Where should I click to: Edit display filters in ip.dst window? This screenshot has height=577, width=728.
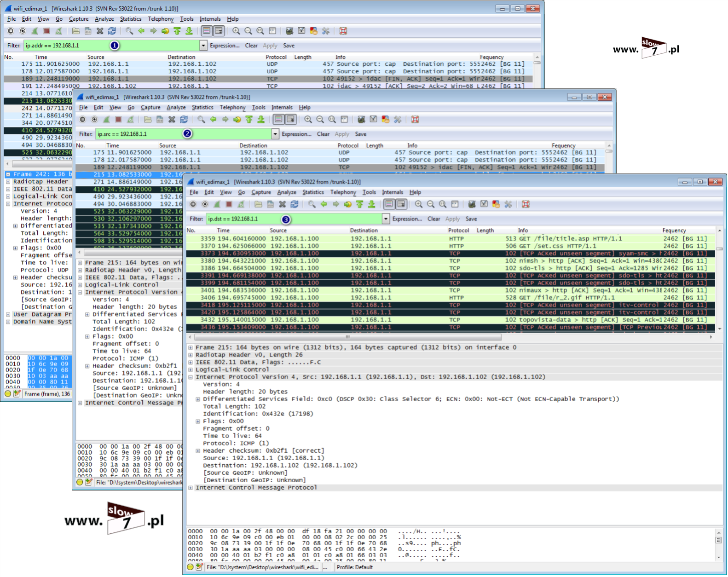pos(484,204)
